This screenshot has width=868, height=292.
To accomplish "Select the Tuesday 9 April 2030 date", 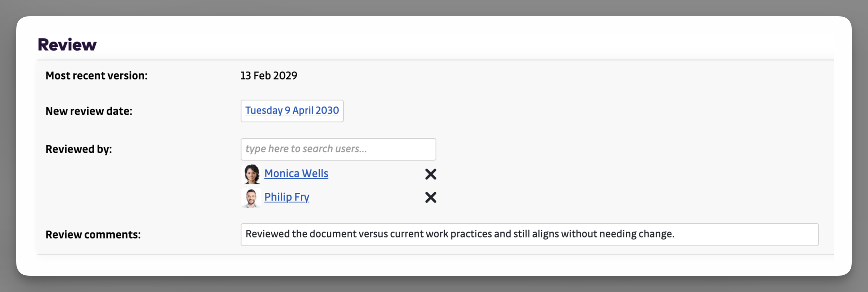I will pyautogui.click(x=292, y=110).
